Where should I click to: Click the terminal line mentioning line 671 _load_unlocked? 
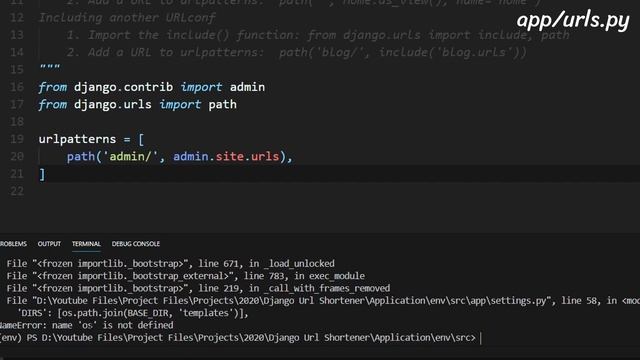pos(171,264)
